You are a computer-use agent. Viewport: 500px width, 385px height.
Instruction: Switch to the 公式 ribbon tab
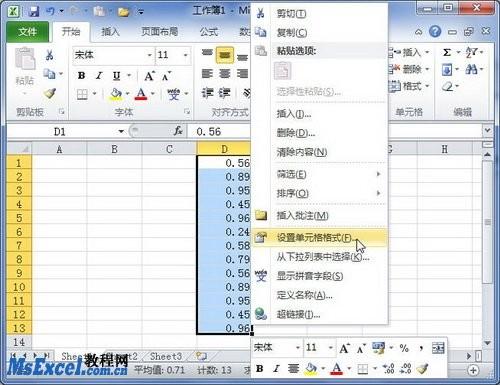(209, 32)
